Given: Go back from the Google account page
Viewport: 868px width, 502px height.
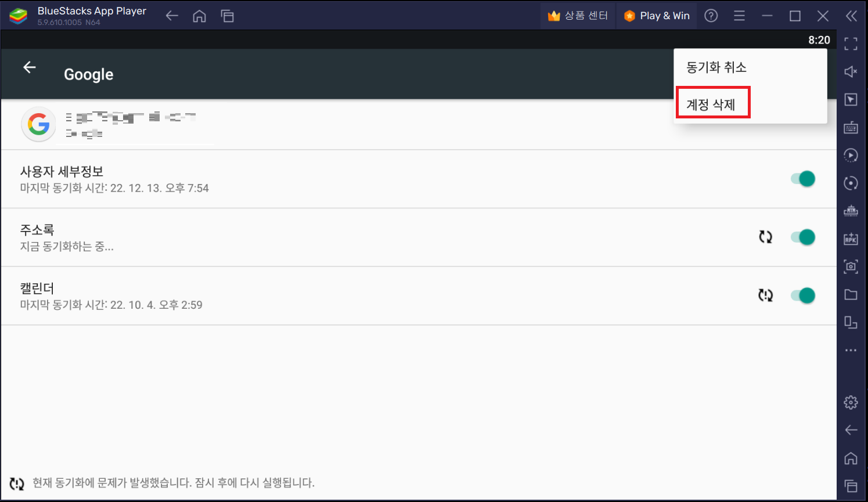Looking at the screenshot, I should pos(30,67).
